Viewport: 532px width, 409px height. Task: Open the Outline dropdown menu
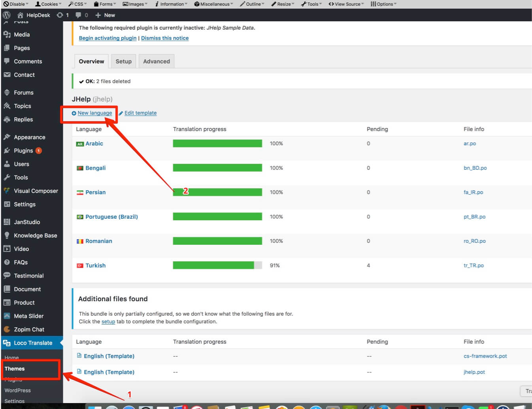click(x=252, y=4)
